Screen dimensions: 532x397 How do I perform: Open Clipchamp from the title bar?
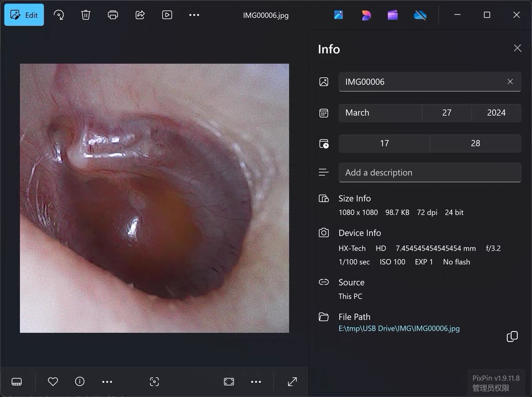(393, 15)
